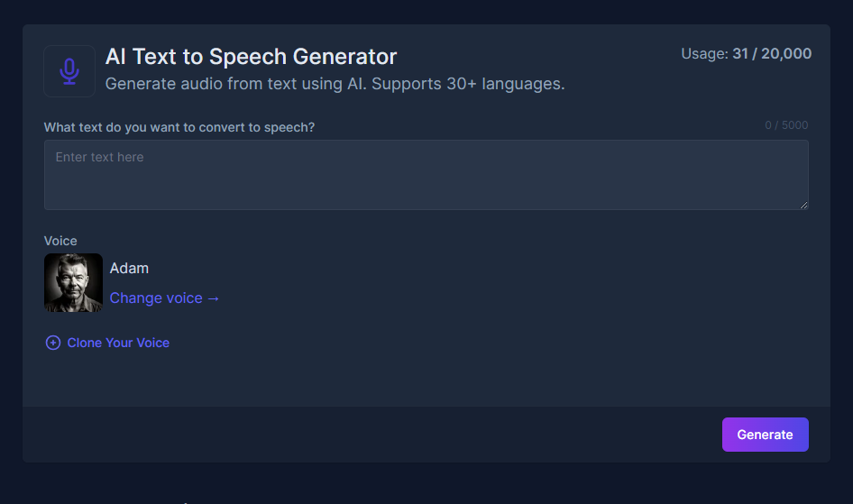Select the voice name Adam

pyautogui.click(x=129, y=268)
